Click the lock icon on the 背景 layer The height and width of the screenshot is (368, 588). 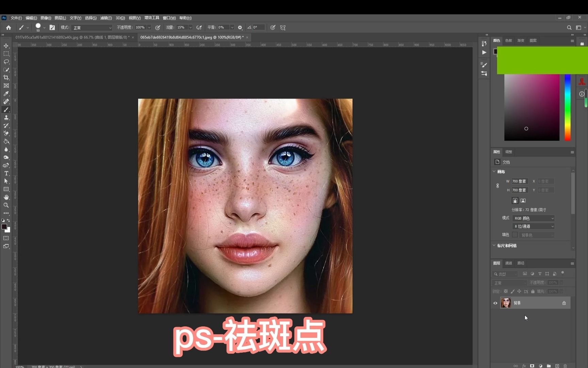click(564, 303)
